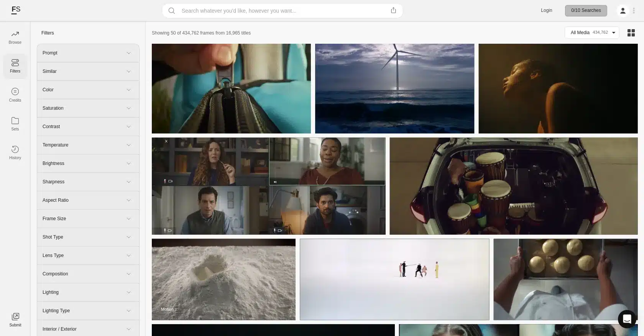Open the four-person video call frame
The image size is (644, 336).
point(269,186)
